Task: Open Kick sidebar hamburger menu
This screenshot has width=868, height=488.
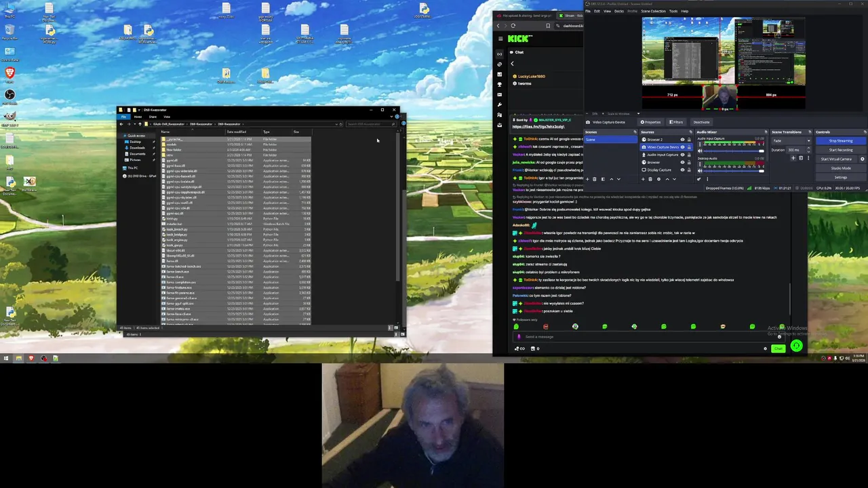Action: pyautogui.click(x=500, y=39)
